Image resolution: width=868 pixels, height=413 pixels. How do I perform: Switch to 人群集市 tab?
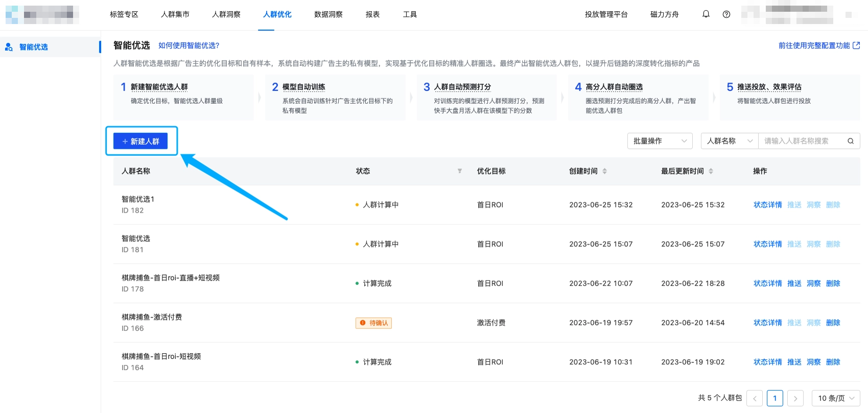click(175, 14)
